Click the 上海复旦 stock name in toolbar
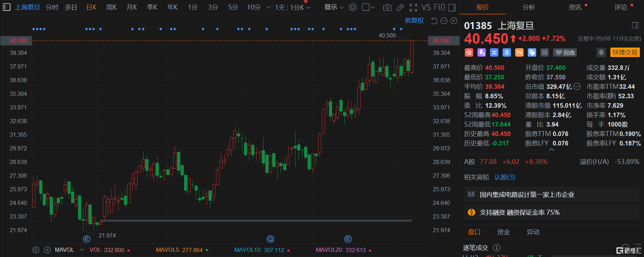The height and width of the screenshot is (257, 644). [x=28, y=7]
